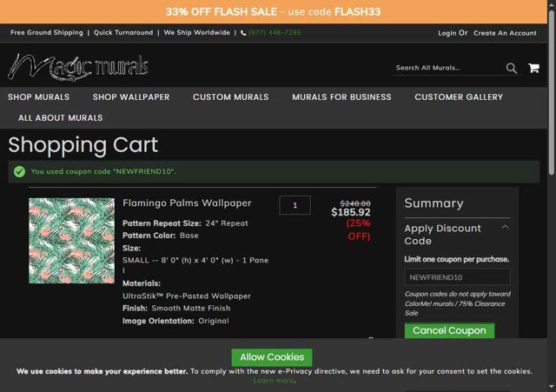Viewport: 556px width, 392px height.
Task: Open Customer Gallery menu
Action: 459,96
